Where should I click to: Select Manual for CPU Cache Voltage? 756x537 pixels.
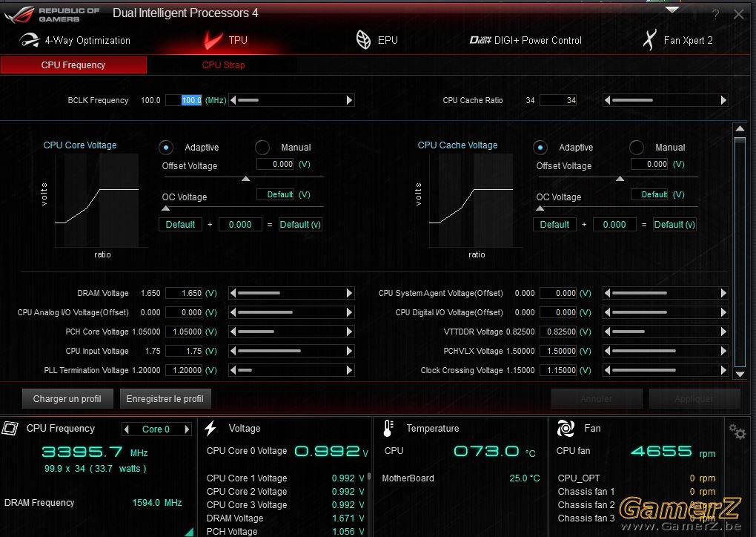pyautogui.click(x=637, y=147)
